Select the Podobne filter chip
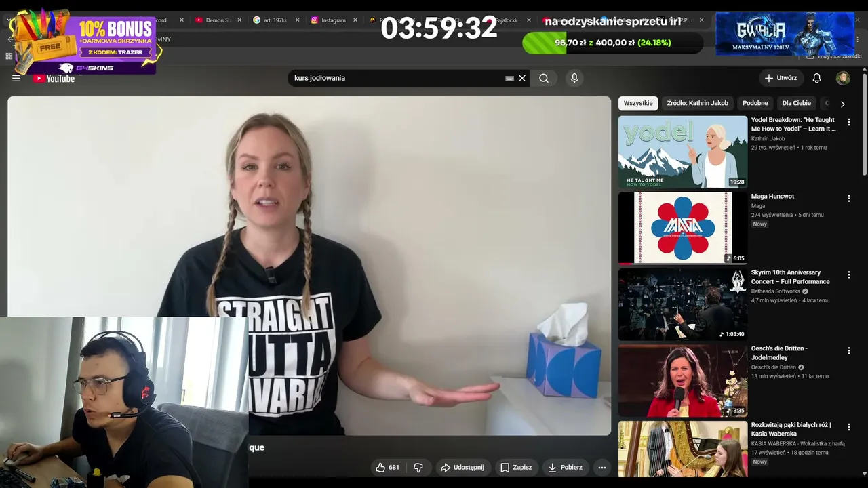This screenshot has width=868, height=488. [755, 103]
